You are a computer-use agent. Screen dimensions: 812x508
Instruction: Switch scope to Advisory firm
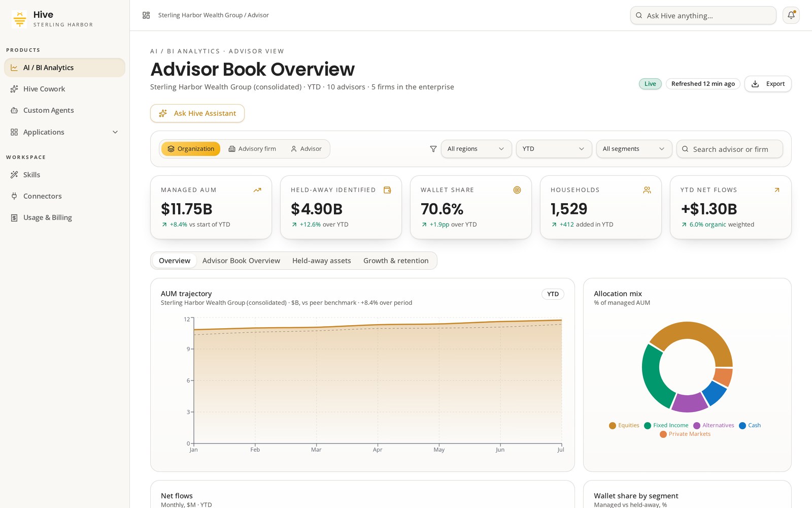tap(252, 149)
